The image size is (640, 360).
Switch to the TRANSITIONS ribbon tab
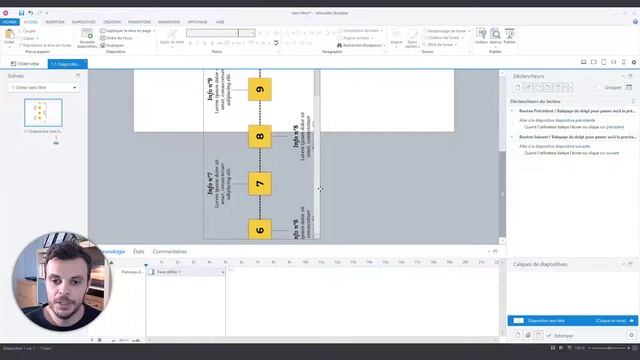click(x=139, y=22)
